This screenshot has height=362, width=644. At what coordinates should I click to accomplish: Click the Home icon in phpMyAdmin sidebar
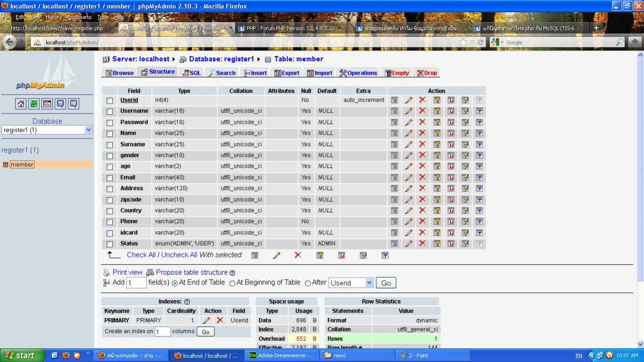[x=21, y=104]
